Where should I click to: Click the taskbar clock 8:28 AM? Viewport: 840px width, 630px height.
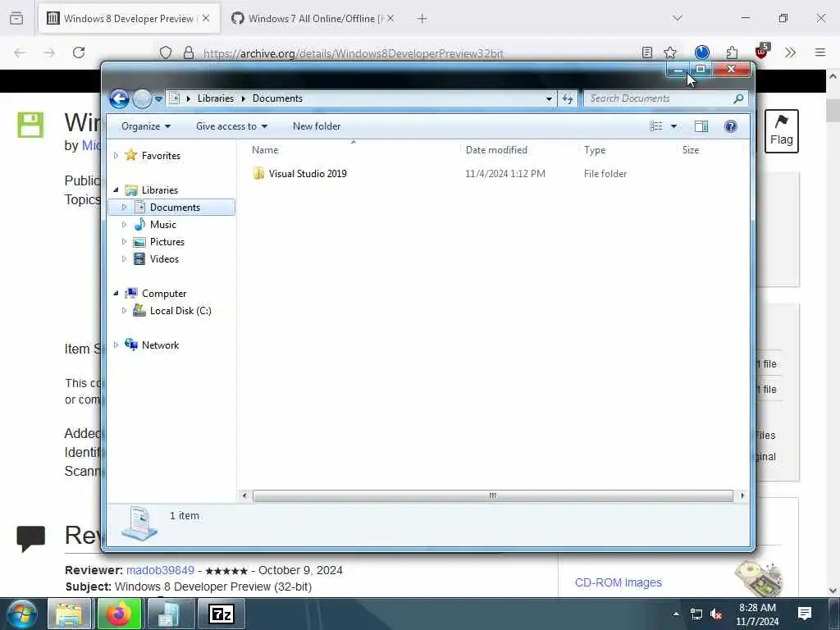[x=757, y=608]
